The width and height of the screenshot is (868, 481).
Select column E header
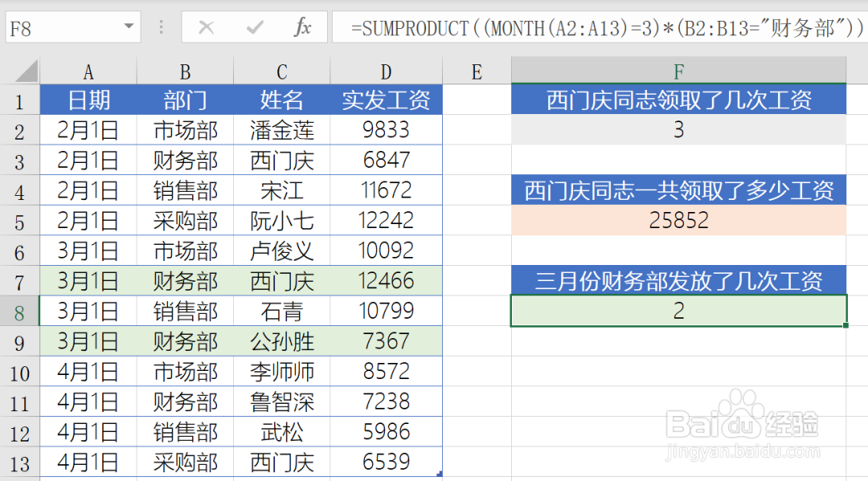pos(477,72)
